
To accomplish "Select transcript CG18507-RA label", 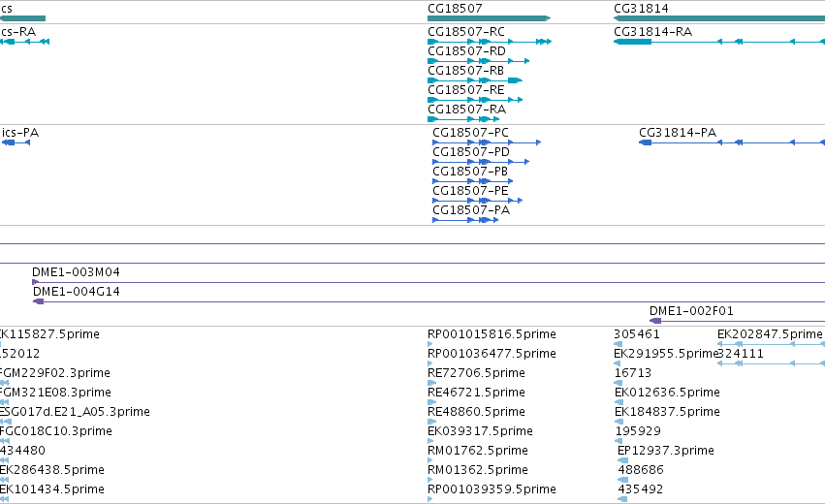I will tap(466, 110).
